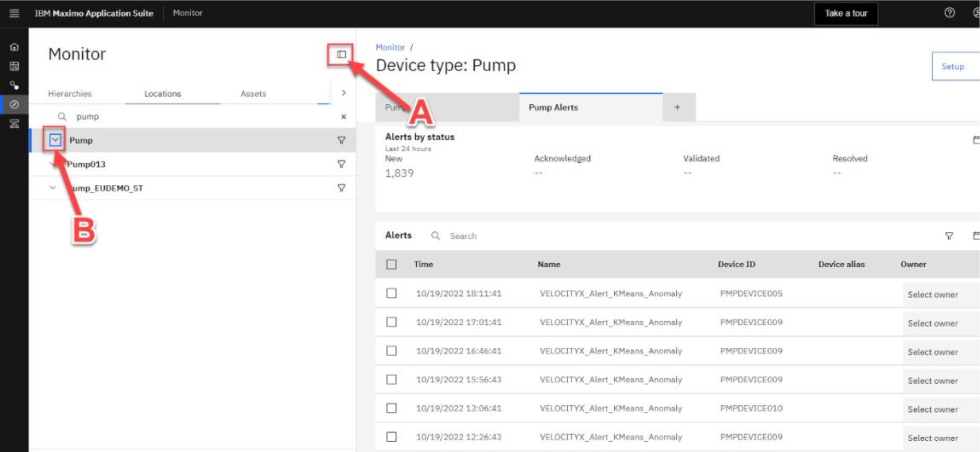This screenshot has width=980, height=452.
Task: Tick checkbox for 13:06:41 alert
Action: coord(391,408)
